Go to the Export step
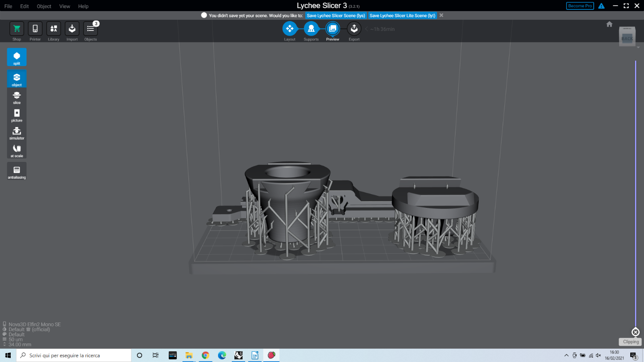This screenshot has height=362, width=644. (354, 29)
